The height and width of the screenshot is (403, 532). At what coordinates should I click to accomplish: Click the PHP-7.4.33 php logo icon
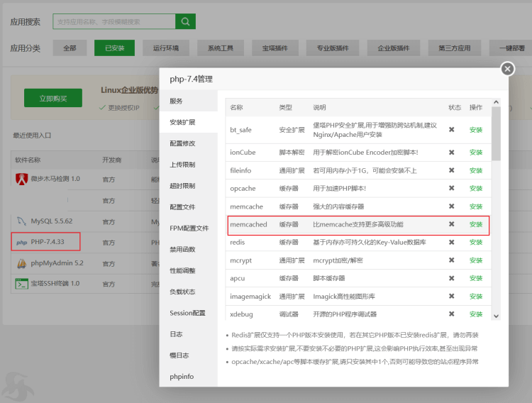click(x=22, y=243)
